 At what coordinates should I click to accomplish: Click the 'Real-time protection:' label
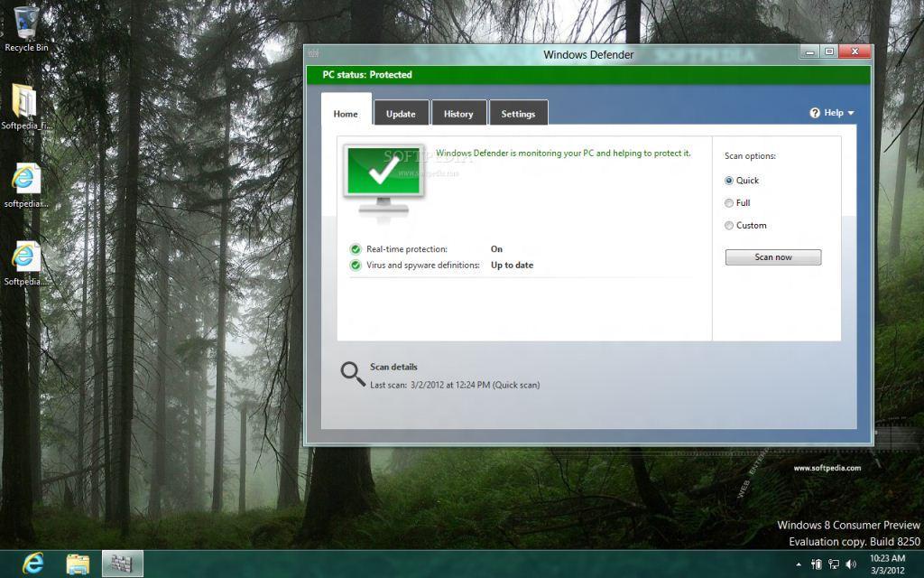pyautogui.click(x=407, y=249)
